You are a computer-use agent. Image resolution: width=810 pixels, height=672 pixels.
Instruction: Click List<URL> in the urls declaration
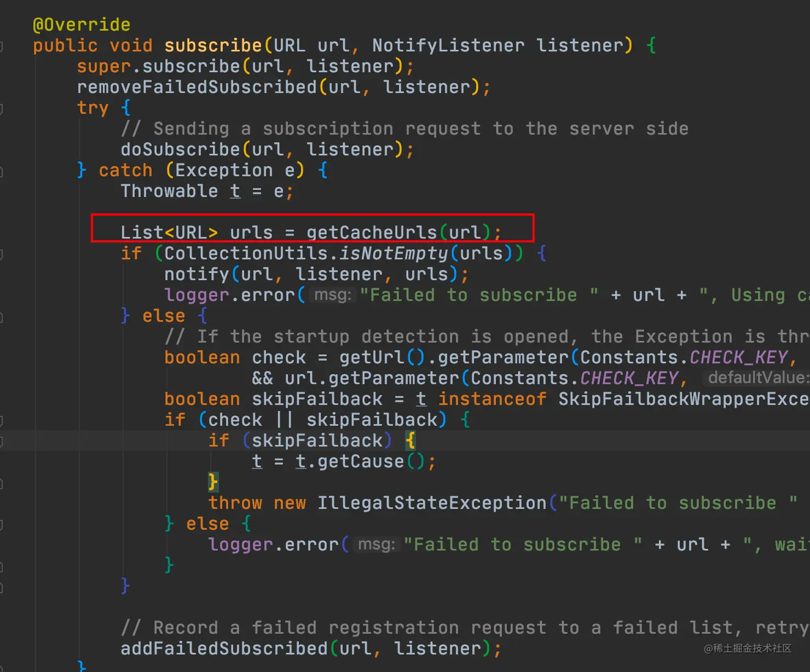pos(169,233)
